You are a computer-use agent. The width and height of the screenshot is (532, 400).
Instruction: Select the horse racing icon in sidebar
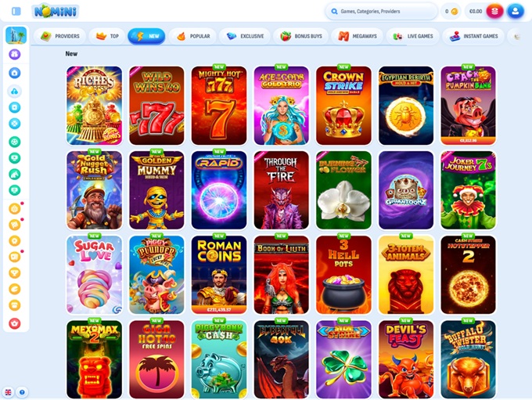15,175
